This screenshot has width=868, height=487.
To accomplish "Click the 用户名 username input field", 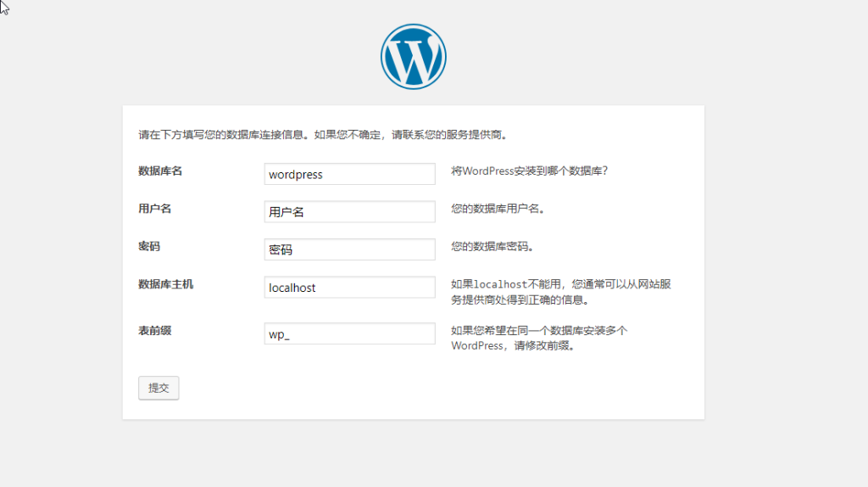I will coord(349,211).
